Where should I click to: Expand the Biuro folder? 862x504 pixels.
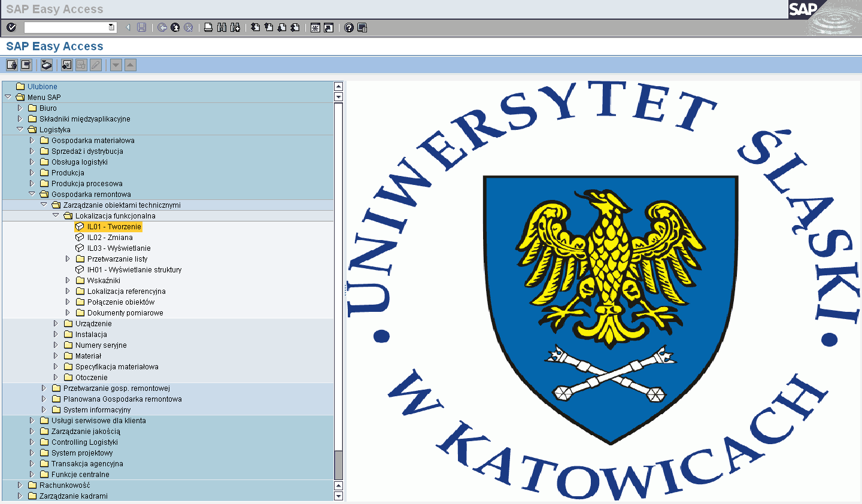[x=20, y=108]
